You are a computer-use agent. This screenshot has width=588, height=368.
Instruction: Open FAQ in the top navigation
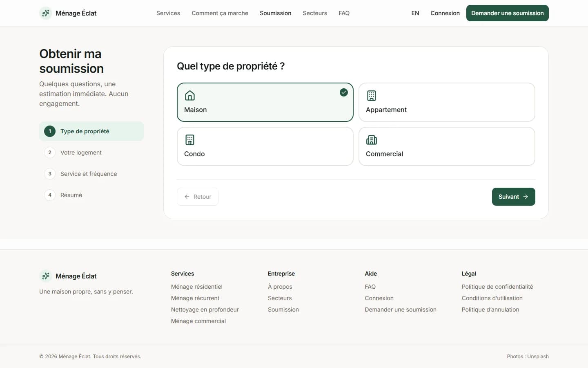(344, 13)
